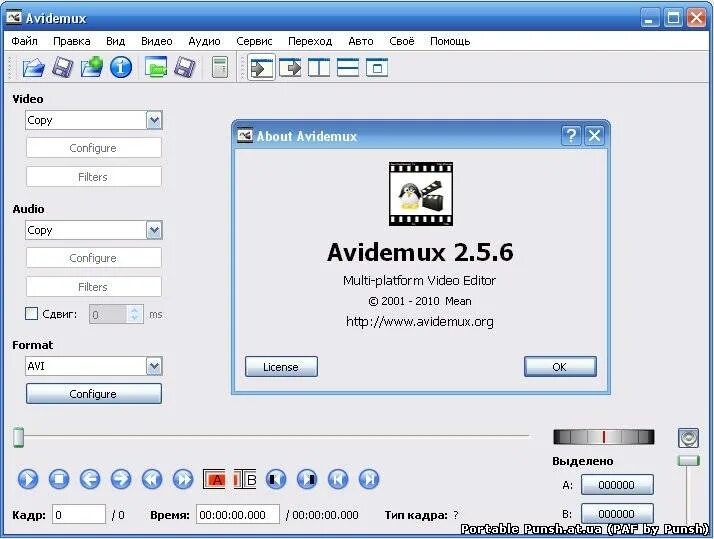Image resolution: width=714 pixels, height=539 pixels.
Task: Click selection A 000000 button
Action: point(617,485)
